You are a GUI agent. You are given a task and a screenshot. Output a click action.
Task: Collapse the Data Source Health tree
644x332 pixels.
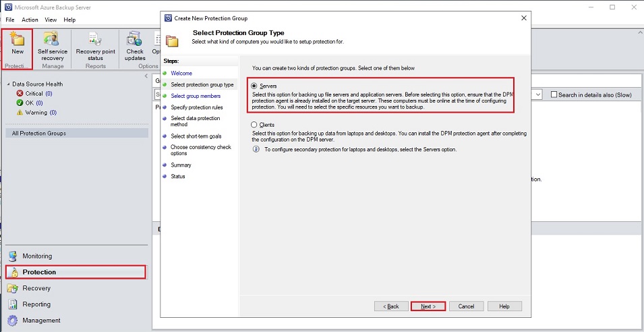[x=9, y=84]
